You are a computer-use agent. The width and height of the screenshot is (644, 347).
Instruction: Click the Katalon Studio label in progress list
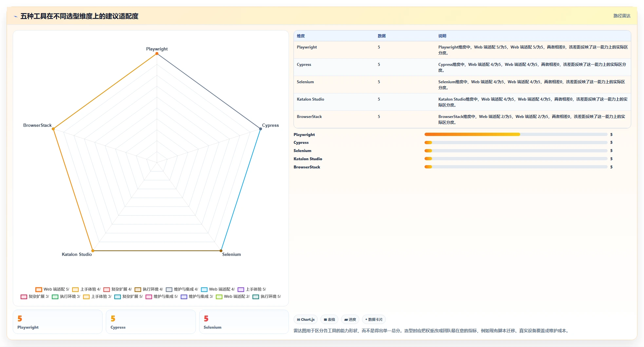tap(308, 159)
